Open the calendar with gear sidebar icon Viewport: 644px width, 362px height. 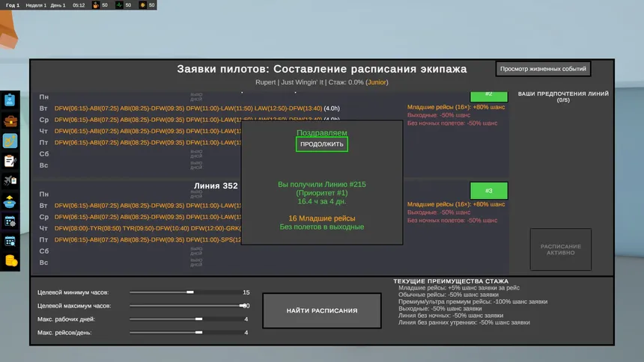10,221
